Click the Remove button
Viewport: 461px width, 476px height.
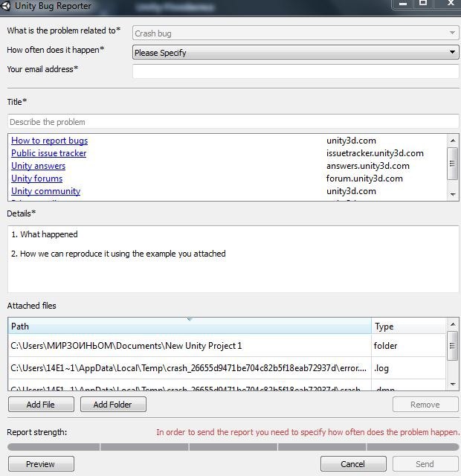425,405
